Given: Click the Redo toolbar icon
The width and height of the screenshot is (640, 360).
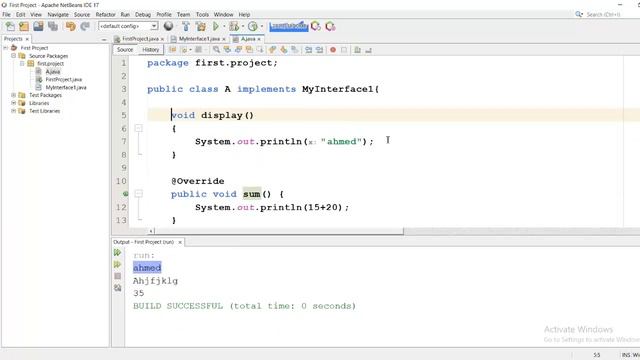Looking at the screenshot, I should (x=85, y=27).
